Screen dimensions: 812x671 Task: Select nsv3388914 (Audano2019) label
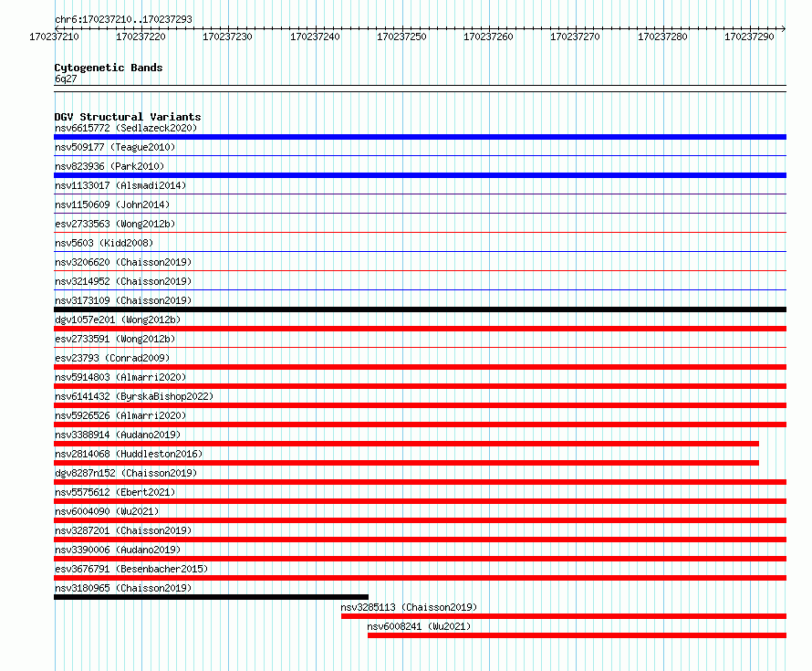coord(118,435)
